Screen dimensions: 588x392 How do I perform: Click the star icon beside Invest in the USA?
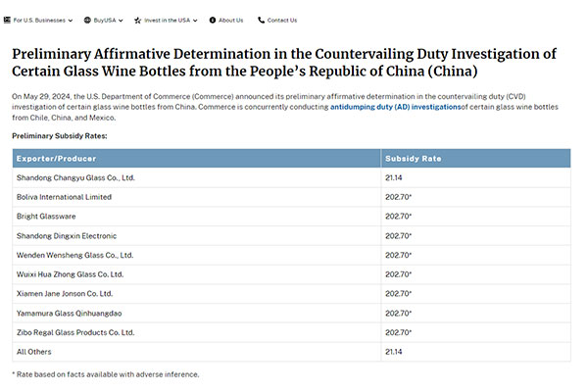137,21
